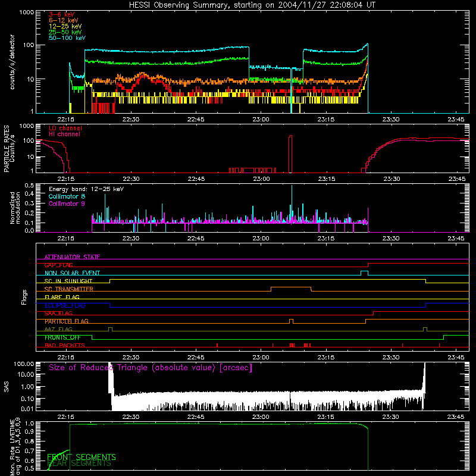This screenshot has width=476, height=476.
Task: Click the SAS axis label
Action: pyautogui.click(x=6, y=387)
